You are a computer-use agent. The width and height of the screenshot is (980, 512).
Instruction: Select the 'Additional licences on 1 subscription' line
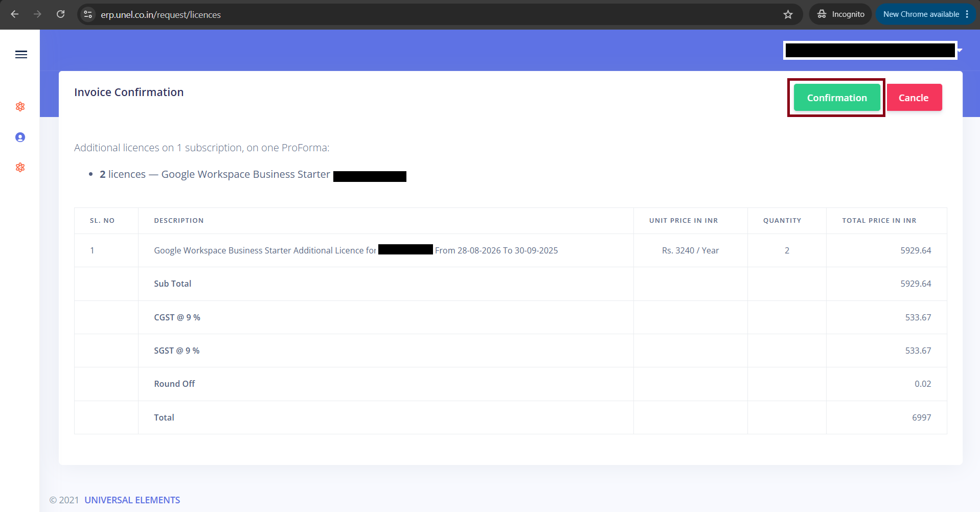click(x=202, y=148)
